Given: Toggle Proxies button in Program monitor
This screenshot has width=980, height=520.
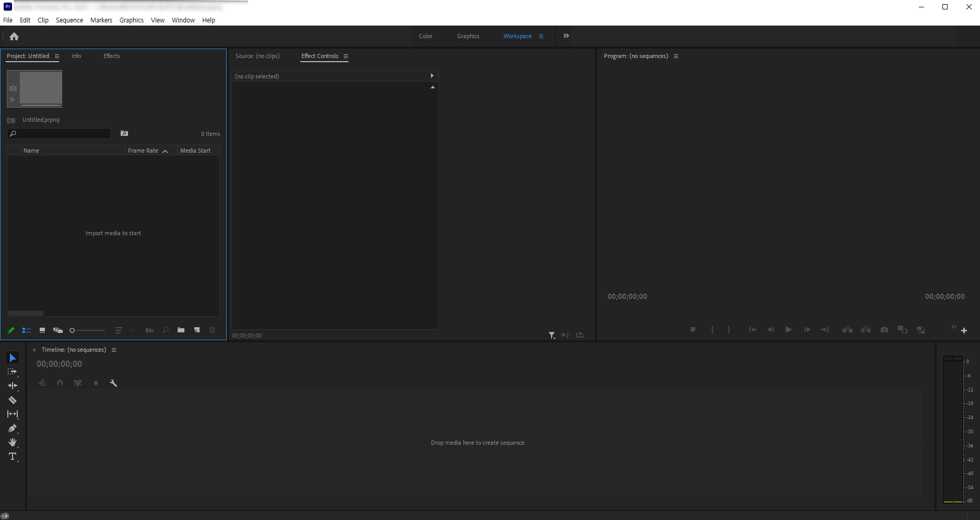Looking at the screenshot, I should tap(920, 330).
